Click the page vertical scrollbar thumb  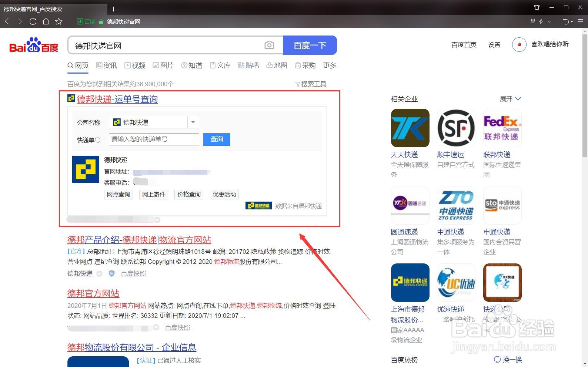[x=585, y=96]
